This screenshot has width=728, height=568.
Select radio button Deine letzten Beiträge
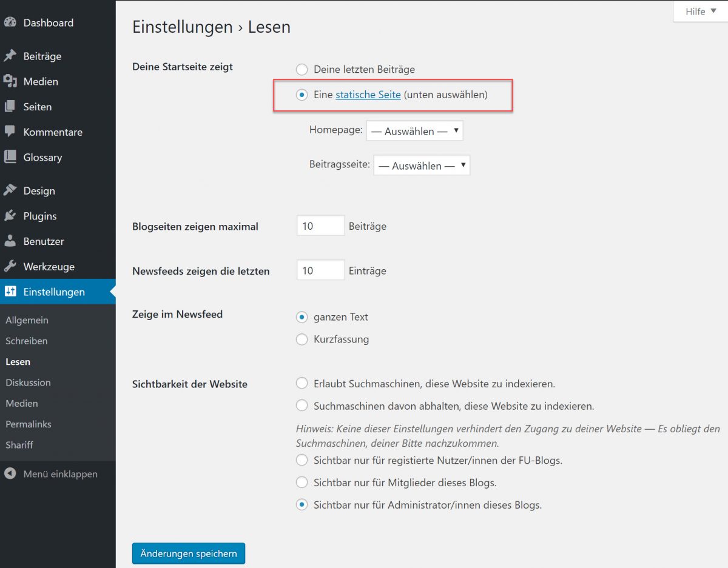click(x=302, y=69)
